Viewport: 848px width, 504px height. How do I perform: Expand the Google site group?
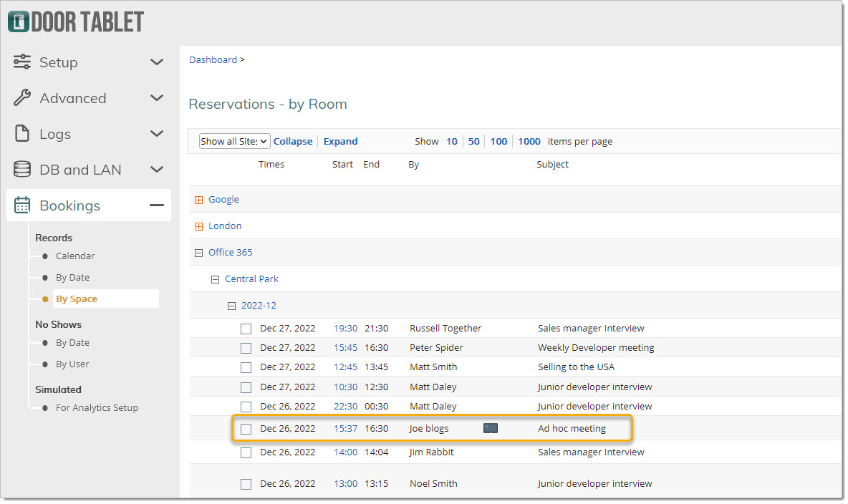pos(198,200)
